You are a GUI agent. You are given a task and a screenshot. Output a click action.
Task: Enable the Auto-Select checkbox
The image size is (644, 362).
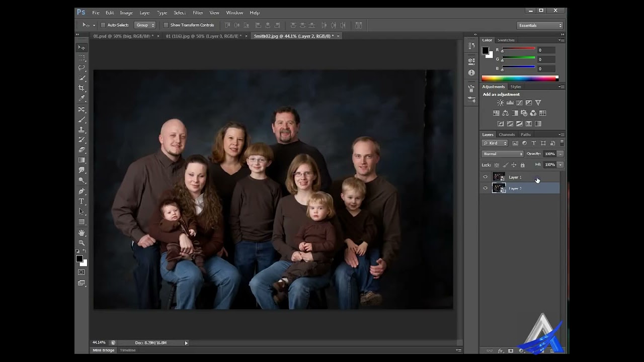(x=103, y=25)
